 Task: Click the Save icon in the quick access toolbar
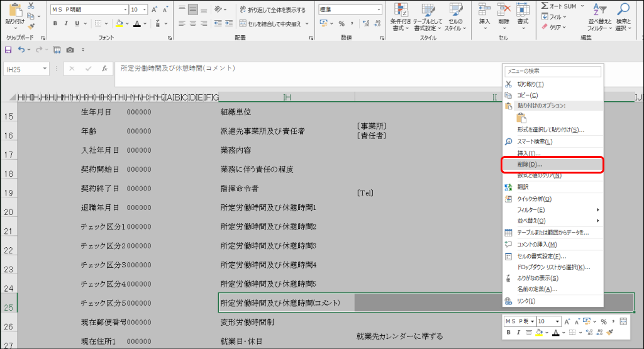8,50
